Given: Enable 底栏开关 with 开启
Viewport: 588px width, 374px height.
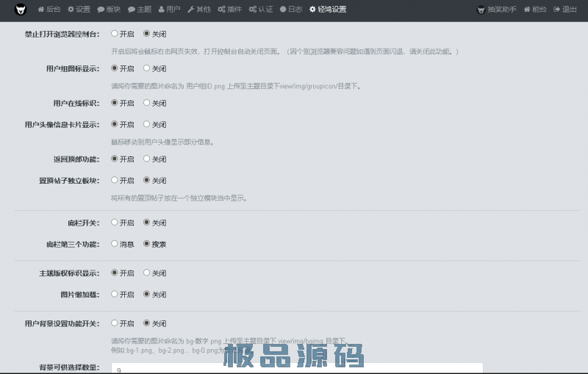Looking at the screenshot, I should click(115, 222).
